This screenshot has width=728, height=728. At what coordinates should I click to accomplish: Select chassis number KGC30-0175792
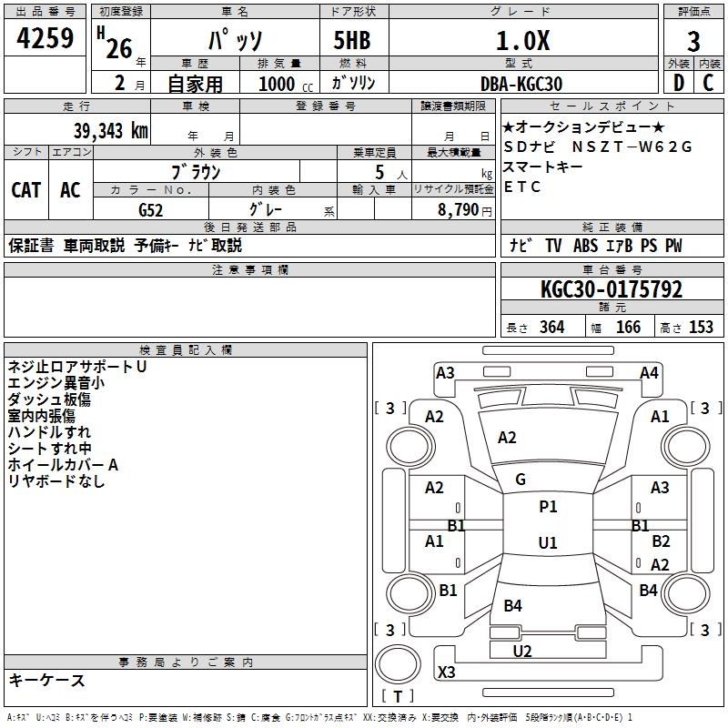pos(612,290)
